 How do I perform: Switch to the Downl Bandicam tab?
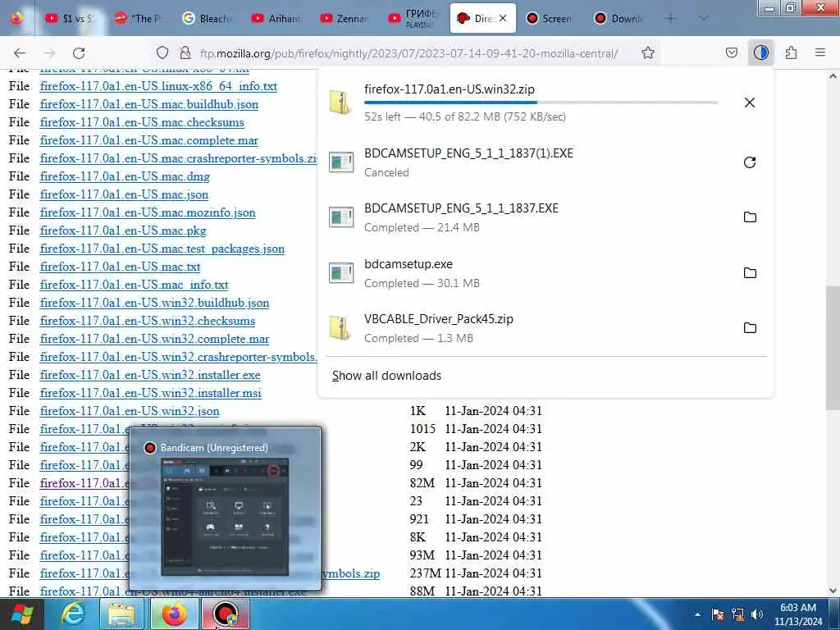pyautogui.click(x=619, y=18)
